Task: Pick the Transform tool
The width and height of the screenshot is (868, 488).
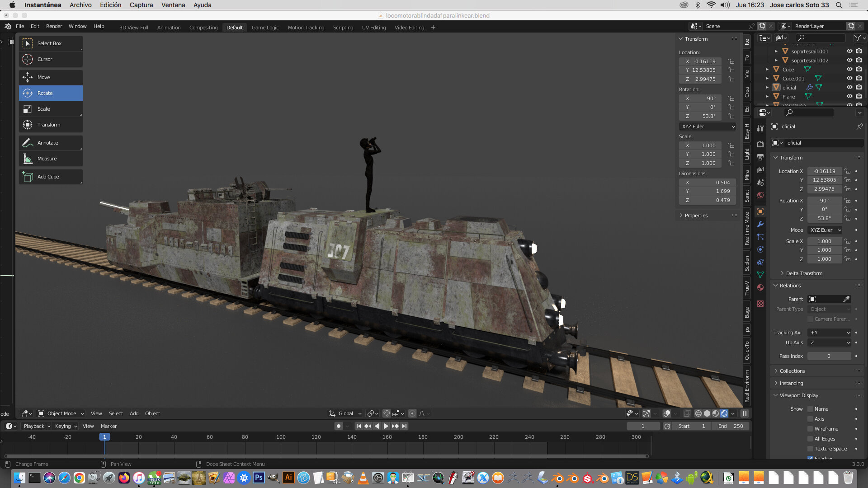Action: (51, 125)
